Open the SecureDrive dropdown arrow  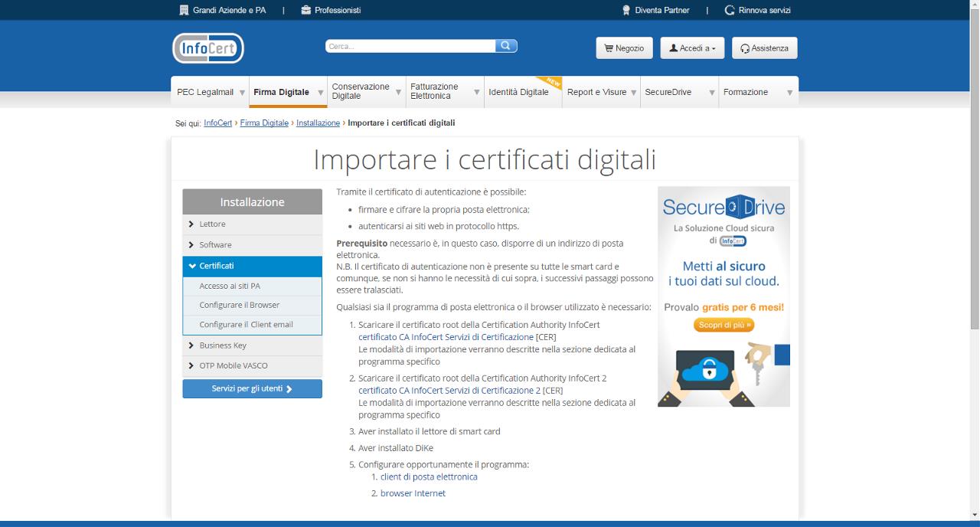pos(712,93)
